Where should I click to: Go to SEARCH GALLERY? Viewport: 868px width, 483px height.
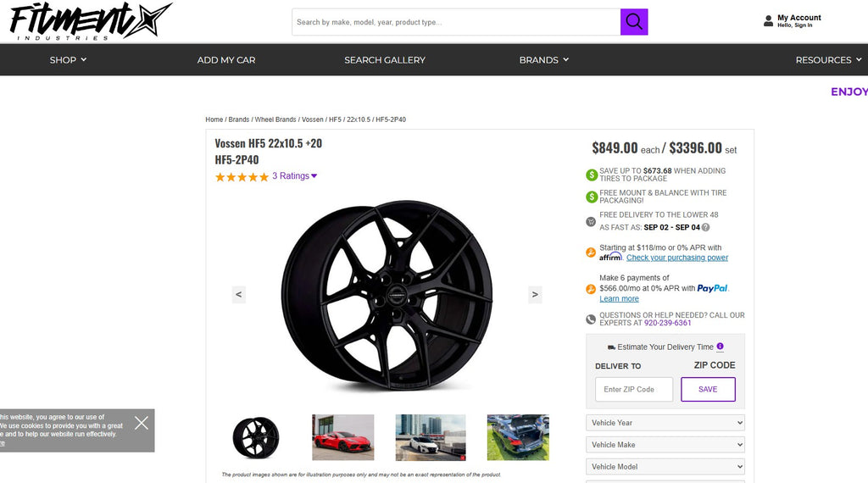tap(385, 60)
